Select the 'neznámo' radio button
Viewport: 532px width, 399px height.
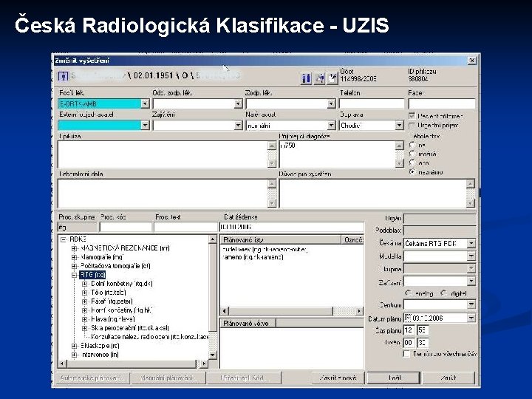412,172
